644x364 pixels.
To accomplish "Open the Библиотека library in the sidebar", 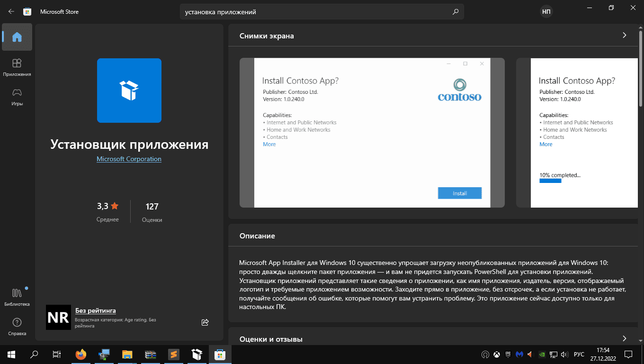I will pos(17,297).
